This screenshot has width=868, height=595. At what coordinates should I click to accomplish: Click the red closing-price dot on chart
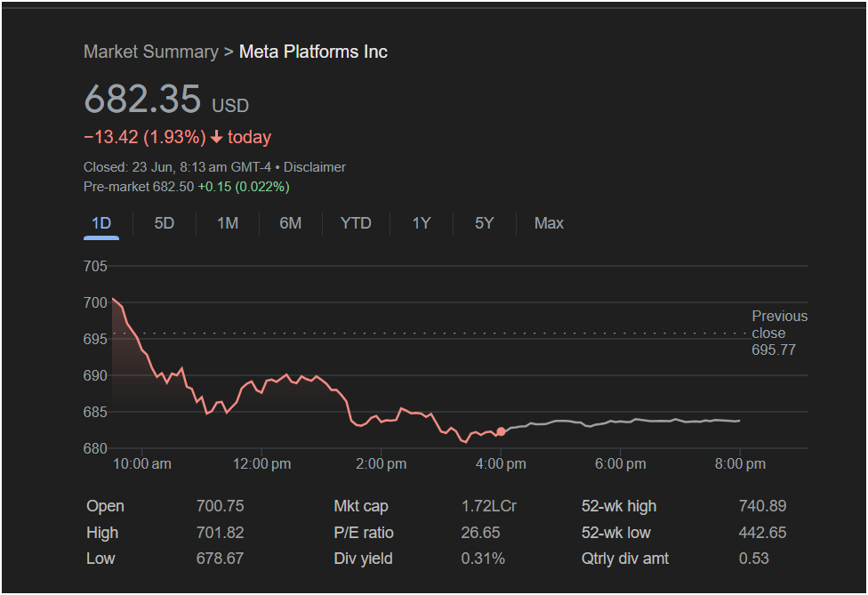[501, 431]
